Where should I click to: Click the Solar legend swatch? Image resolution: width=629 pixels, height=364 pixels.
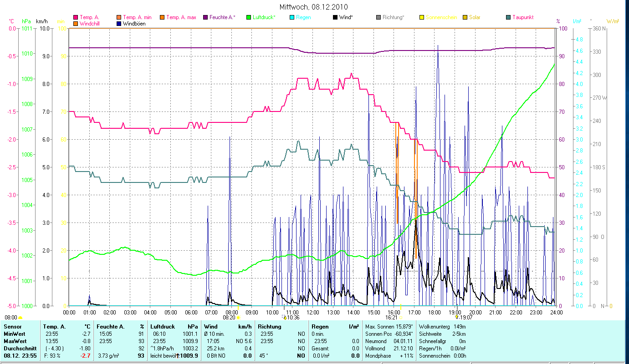click(465, 17)
